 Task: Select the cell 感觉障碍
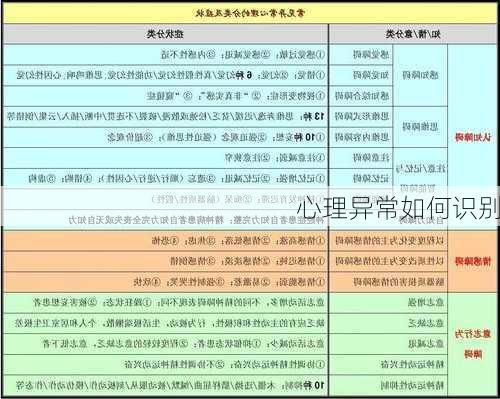(x=361, y=55)
